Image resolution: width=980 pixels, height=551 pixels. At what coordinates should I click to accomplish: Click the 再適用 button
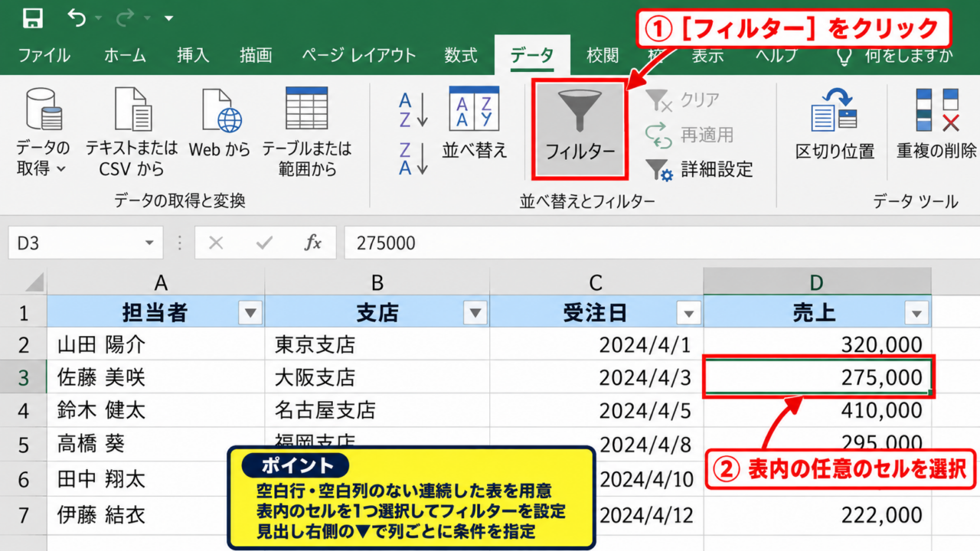(690, 135)
